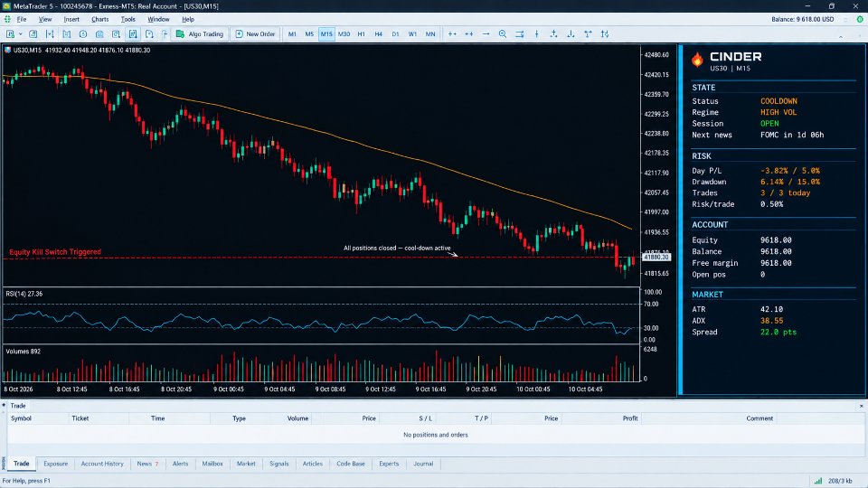This screenshot has width=868, height=488.
Task: Switch chart to MN timeframe
Action: pyautogui.click(x=430, y=34)
